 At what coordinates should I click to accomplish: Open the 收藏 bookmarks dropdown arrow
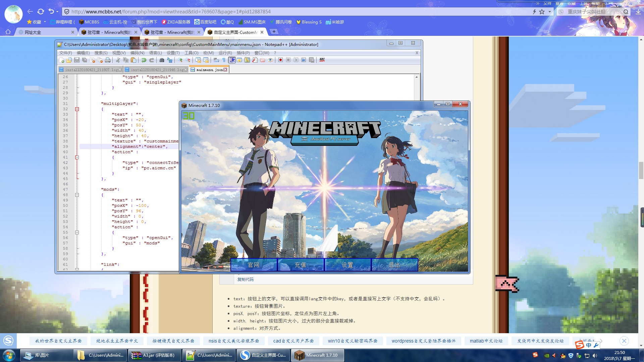45,22
